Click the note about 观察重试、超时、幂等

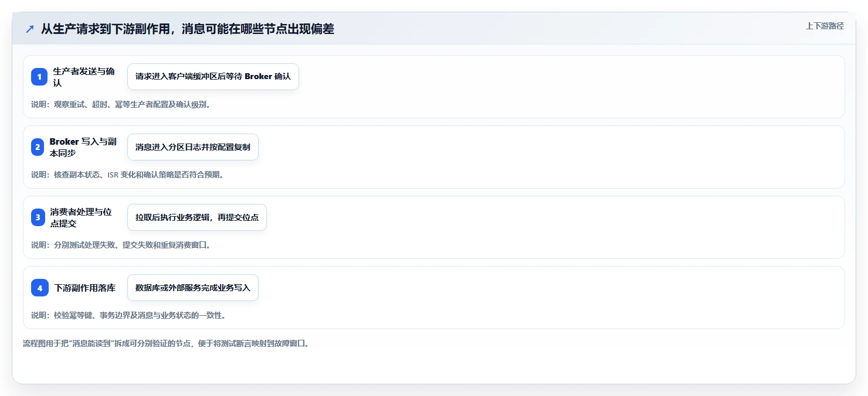(x=121, y=104)
